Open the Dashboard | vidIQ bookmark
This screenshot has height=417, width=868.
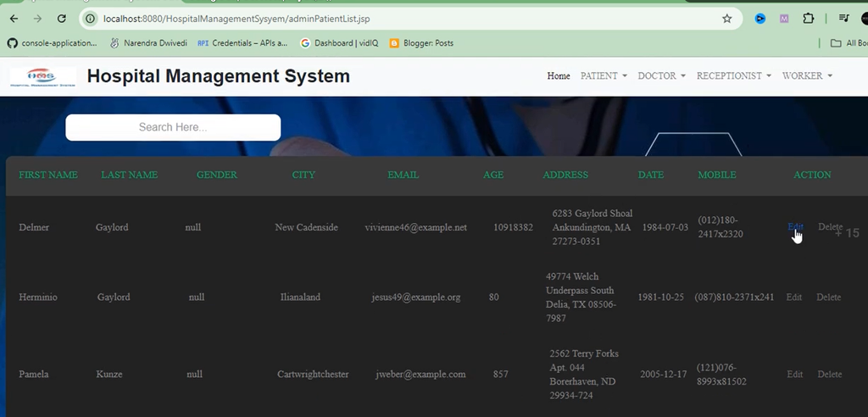pyautogui.click(x=339, y=42)
